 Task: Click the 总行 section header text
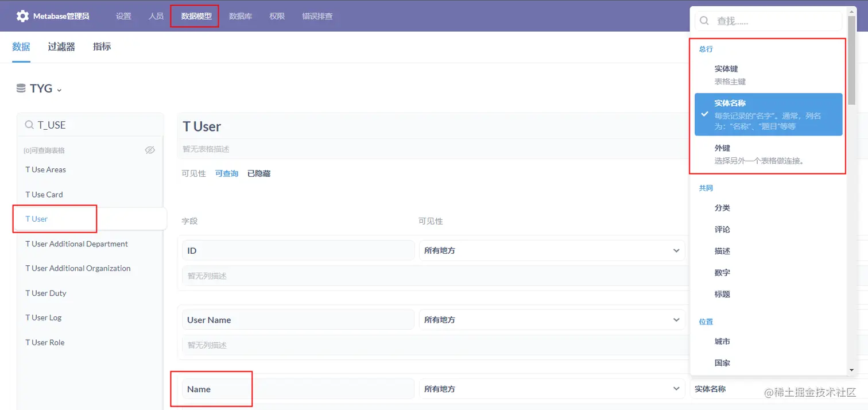(x=706, y=49)
